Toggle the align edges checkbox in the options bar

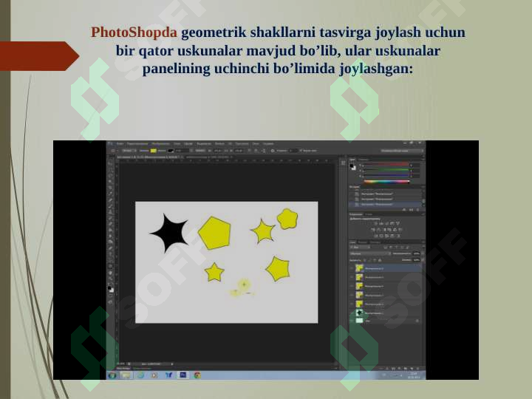(301, 151)
